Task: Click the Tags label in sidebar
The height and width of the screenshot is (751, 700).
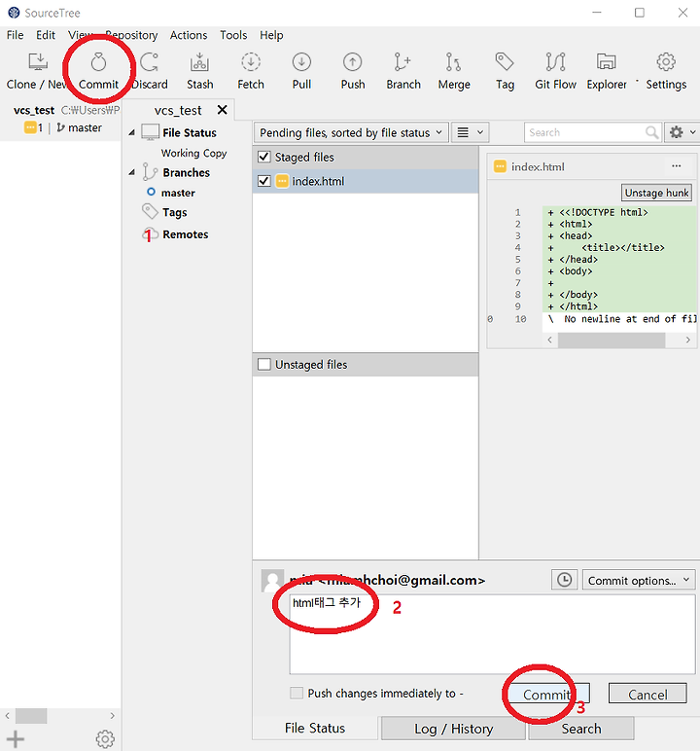Action: [174, 212]
